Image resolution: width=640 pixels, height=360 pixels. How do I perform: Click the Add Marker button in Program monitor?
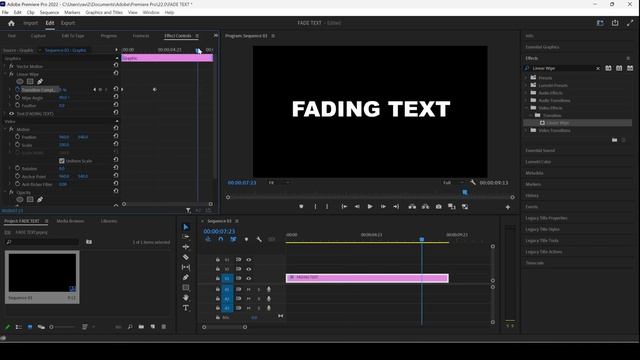301,207
